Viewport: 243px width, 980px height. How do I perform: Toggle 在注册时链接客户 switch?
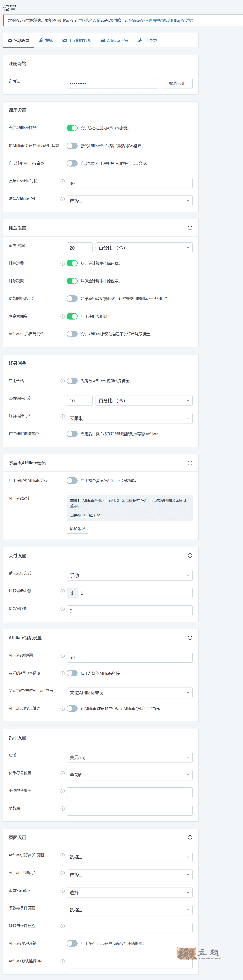[x=72, y=434]
